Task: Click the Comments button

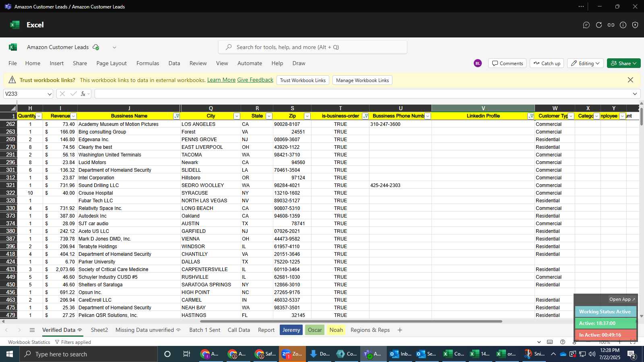Action: pyautogui.click(x=508, y=63)
